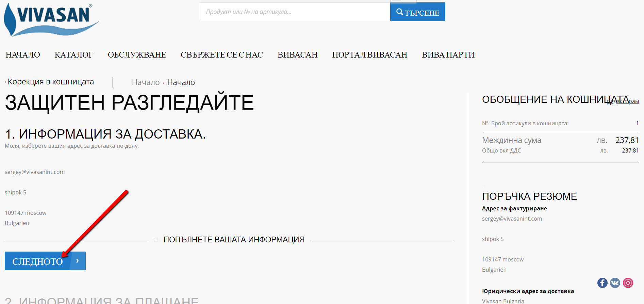Click the ТЪРСЕНЕ search button

click(x=417, y=12)
